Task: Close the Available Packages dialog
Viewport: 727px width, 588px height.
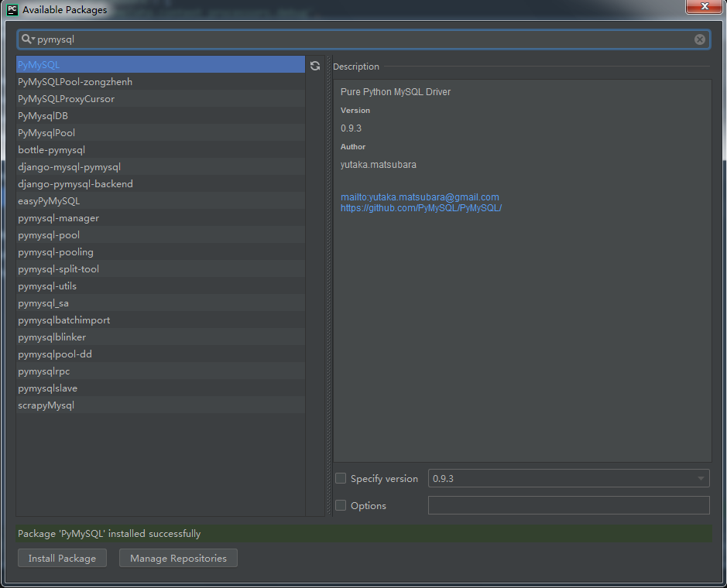Action: coord(705,6)
